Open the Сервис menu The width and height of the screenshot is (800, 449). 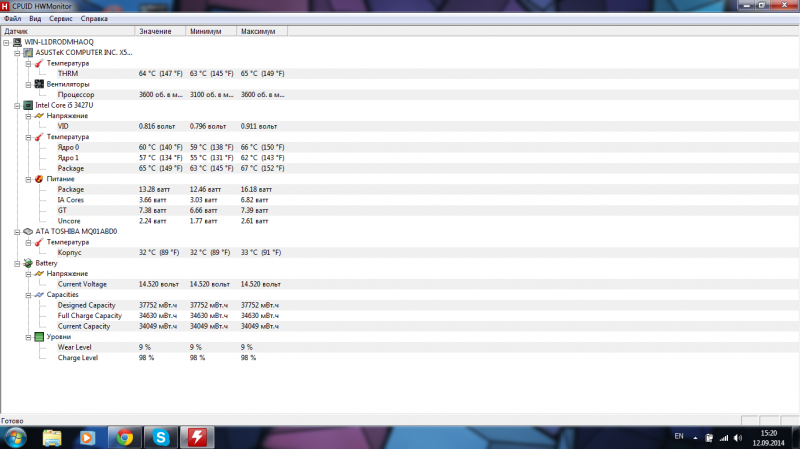pos(61,18)
